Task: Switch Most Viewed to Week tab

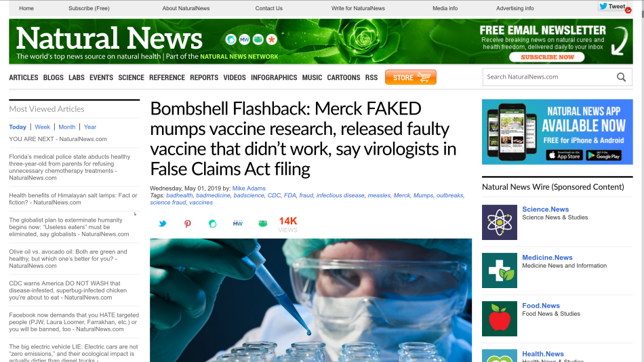Action: (x=42, y=127)
